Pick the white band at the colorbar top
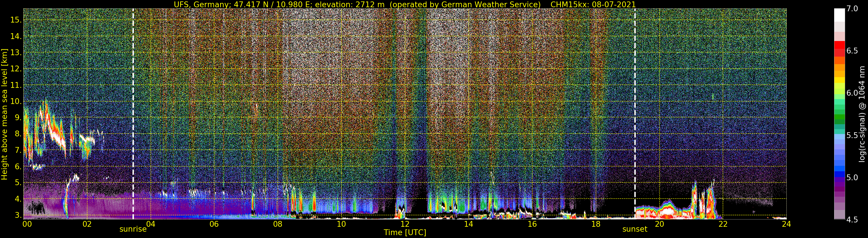Screen dimensions: 868x238 [839, 15]
